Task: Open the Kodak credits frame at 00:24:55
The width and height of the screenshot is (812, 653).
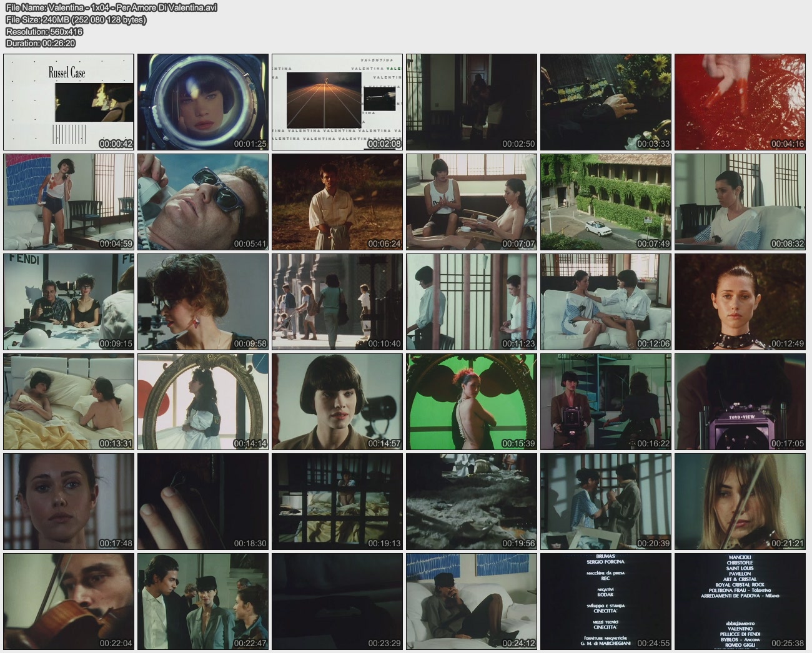Action: point(605,601)
